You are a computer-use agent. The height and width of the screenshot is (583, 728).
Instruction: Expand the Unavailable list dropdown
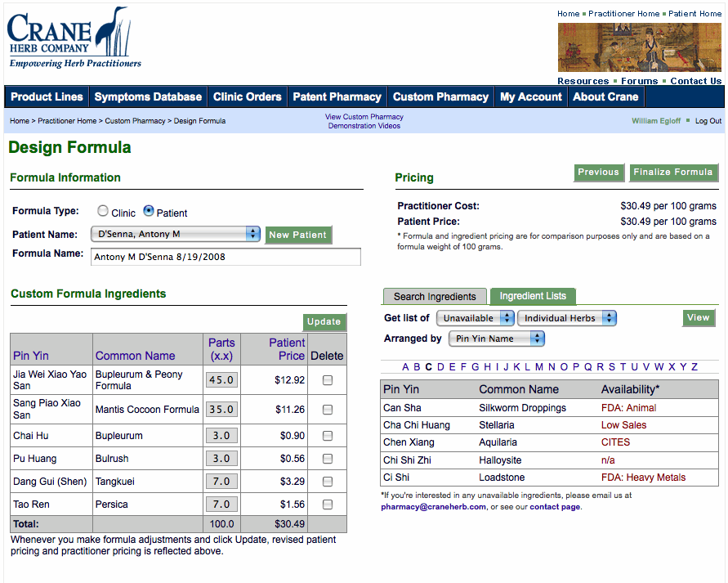click(475, 318)
